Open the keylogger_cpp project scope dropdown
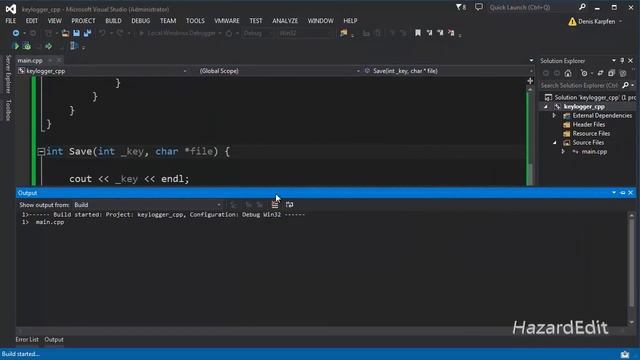This screenshot has width=640, height=360. click(102, 71)
